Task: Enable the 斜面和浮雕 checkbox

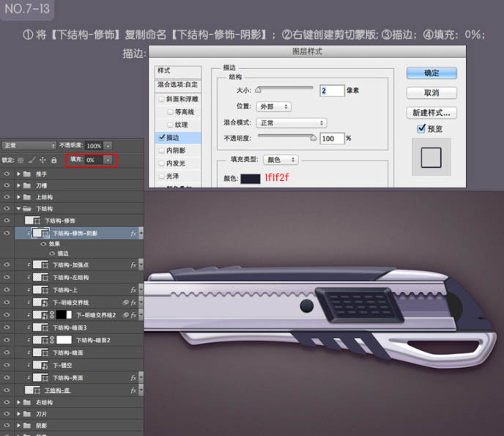Action: (161, 99)
